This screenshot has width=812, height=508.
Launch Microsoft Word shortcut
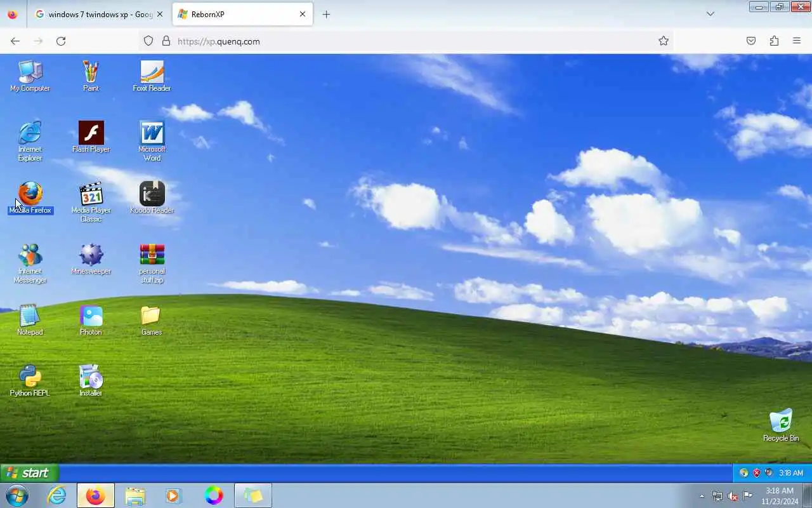(x=152, y=142)
